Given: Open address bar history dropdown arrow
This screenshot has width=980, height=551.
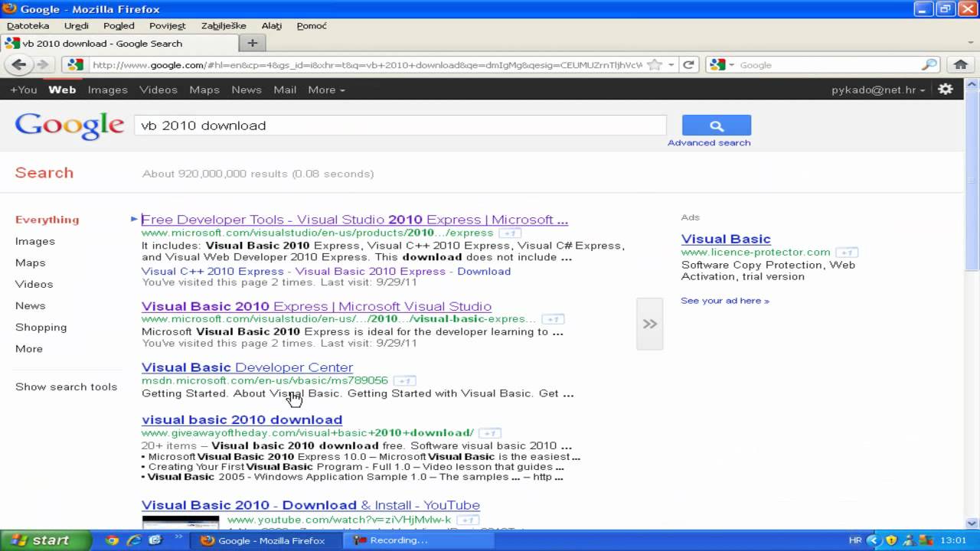Looking at the screenshot, I should pos(671,65).
